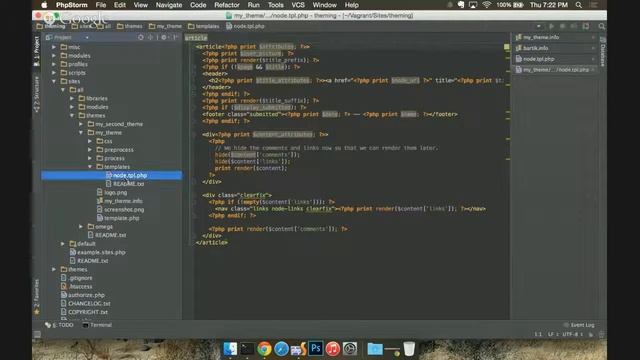Expand the misc folder
Viewport: 640px width, 360px height.
54,47
